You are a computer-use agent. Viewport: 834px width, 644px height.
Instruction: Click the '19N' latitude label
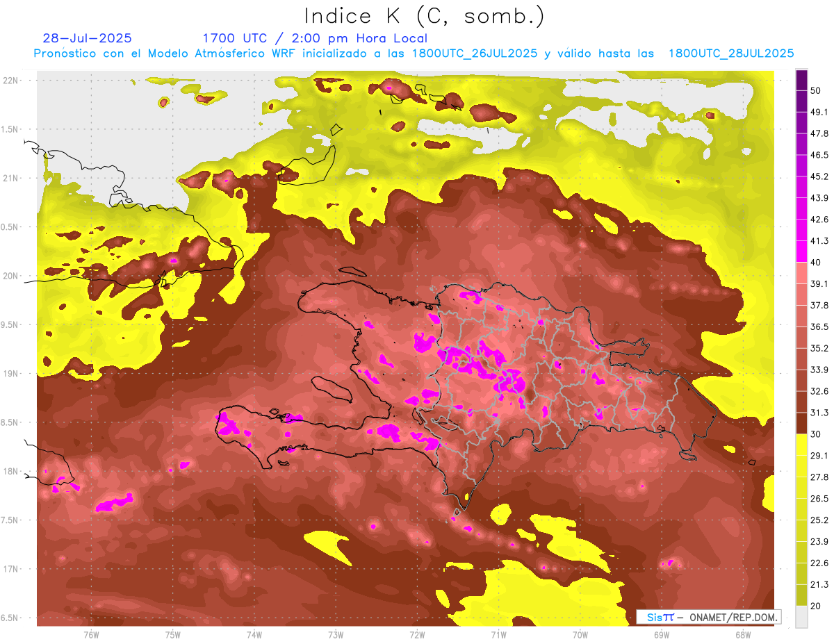tap(12, 373)
